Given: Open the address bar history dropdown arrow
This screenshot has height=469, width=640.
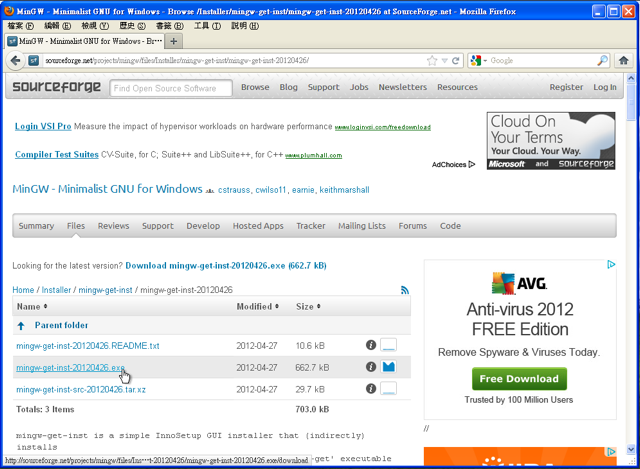Looking at the screenshot, I should (444, 61).
